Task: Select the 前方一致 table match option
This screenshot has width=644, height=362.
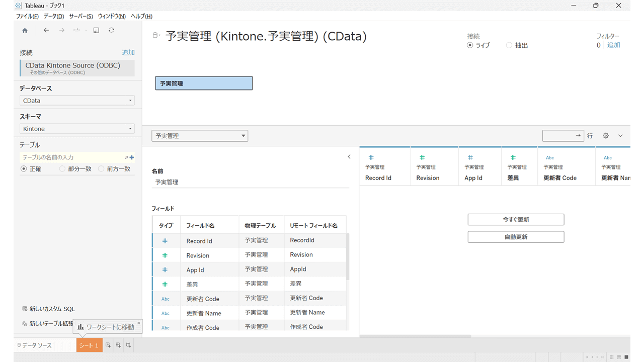Action: click(x=101, y=169)
